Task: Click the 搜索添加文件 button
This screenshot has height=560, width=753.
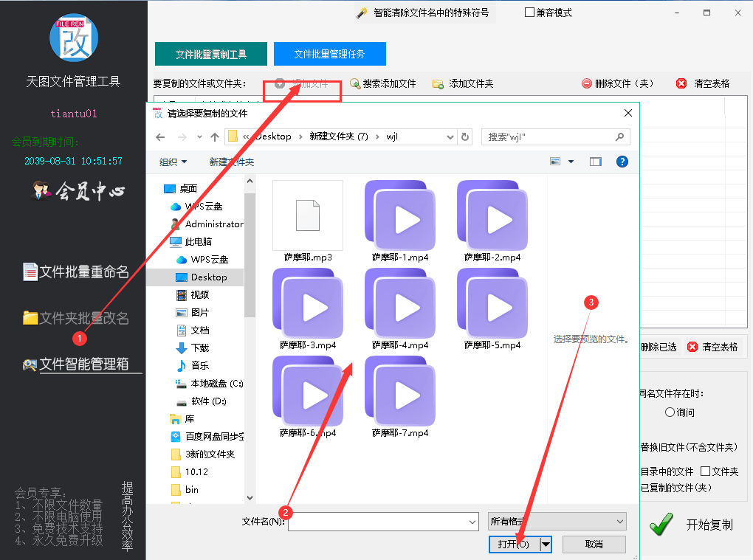Action: click(x=382, y=84)
